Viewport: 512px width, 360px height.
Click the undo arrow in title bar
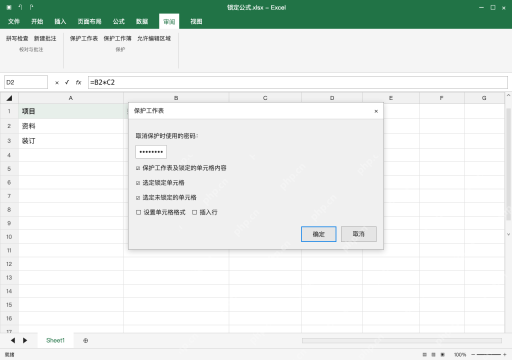coord(20,7)
